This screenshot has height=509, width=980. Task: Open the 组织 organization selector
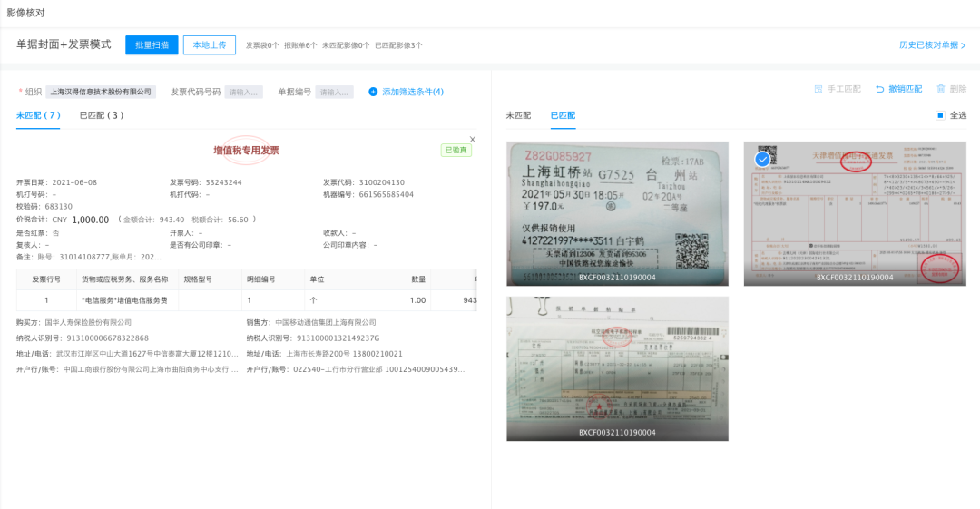[x=102, y=92]
